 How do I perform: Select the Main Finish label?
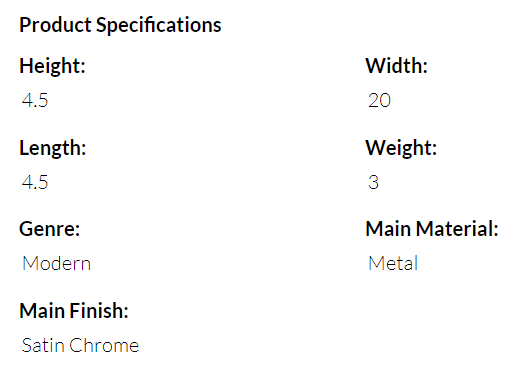tap(74, 311)
